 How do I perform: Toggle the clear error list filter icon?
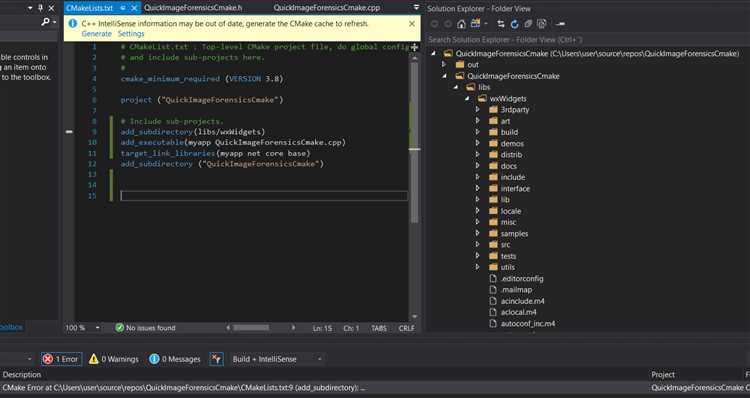point(217,359)
